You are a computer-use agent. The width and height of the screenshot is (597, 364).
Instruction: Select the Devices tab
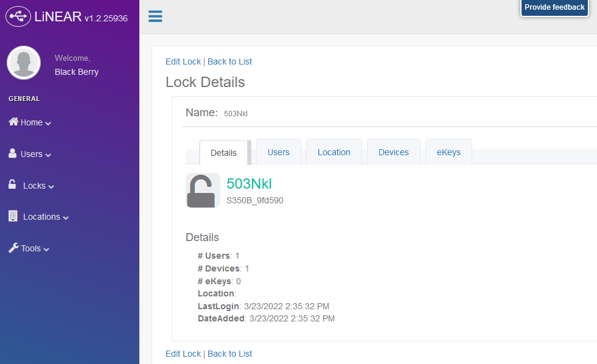tap(394, 152)
